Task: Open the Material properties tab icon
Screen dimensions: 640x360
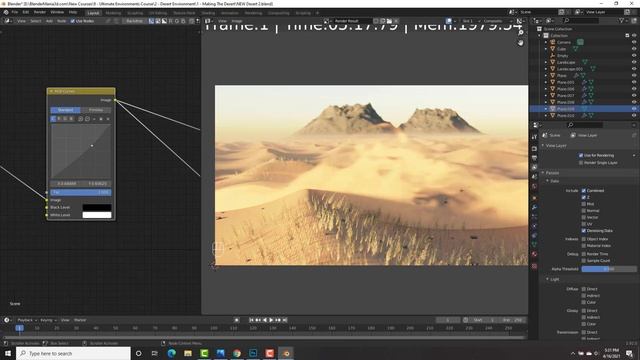Action: pos(534,254)
